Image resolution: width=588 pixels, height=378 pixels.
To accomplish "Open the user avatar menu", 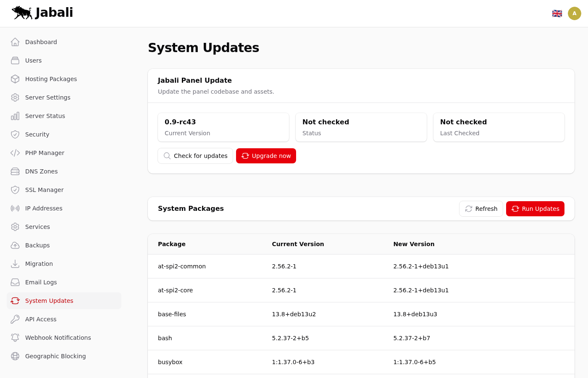I will tap(575, 13).
